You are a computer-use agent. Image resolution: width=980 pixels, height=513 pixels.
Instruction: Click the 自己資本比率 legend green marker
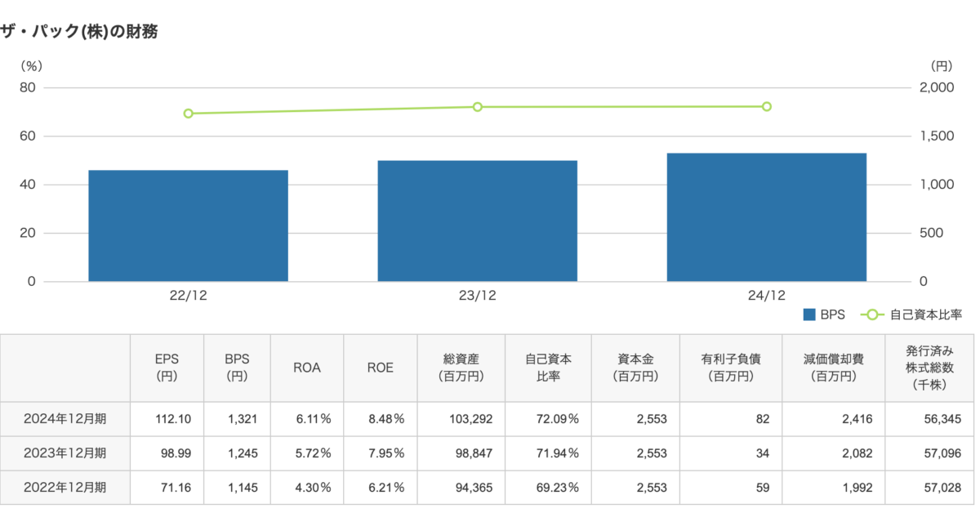click(x=871, y=314)
